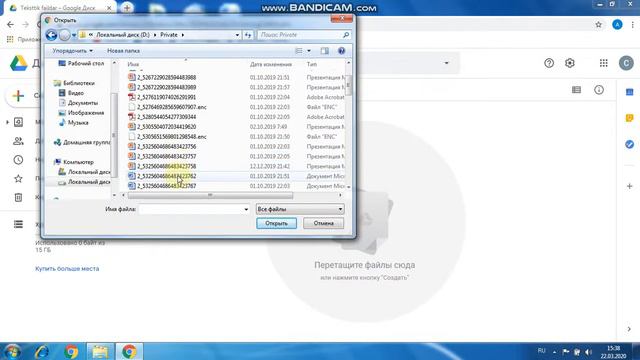Select Изображения library in navigation pane
640x360 pixels.
pyautogui.click(x=81, y=113)
